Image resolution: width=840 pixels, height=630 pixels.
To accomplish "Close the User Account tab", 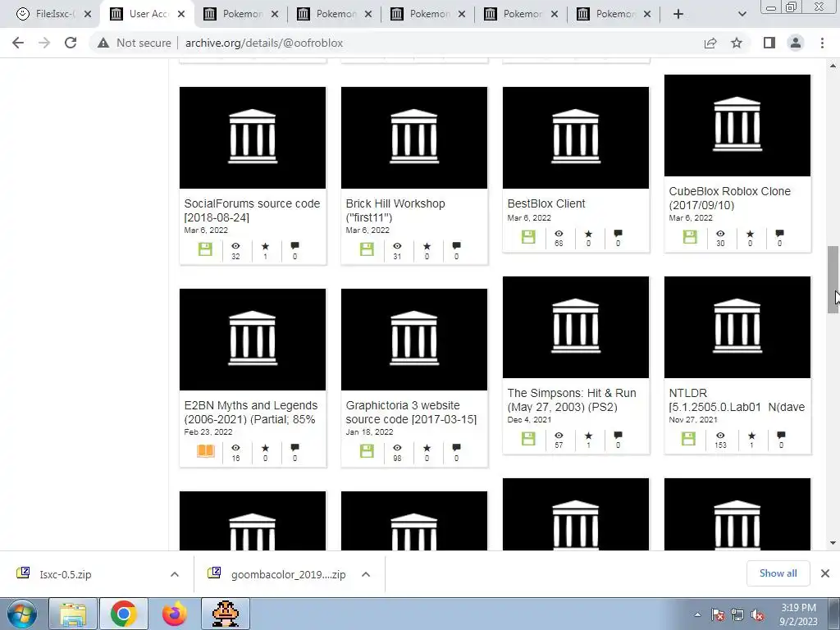I will 181,15.
